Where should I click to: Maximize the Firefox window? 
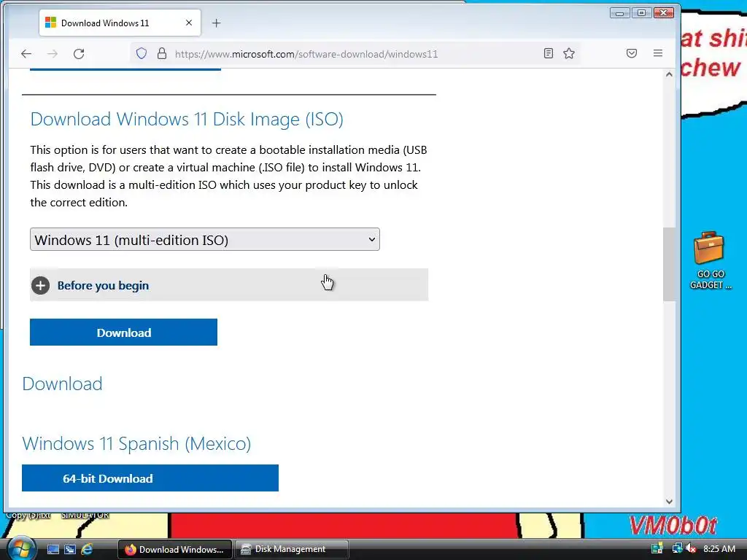[x=642, y=13]
